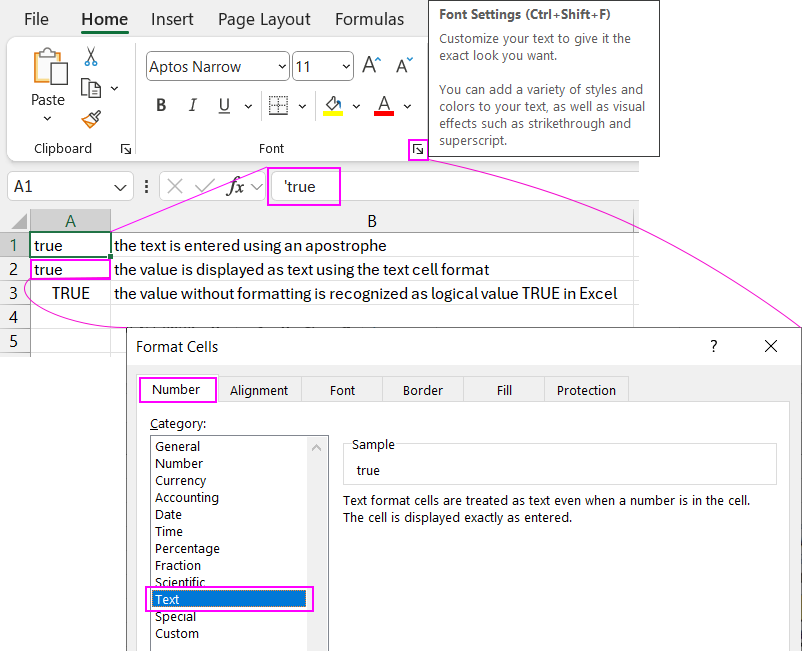Toggle Underline formatting
The height and width of the screenshot is (651, 802).
point(223,106)
